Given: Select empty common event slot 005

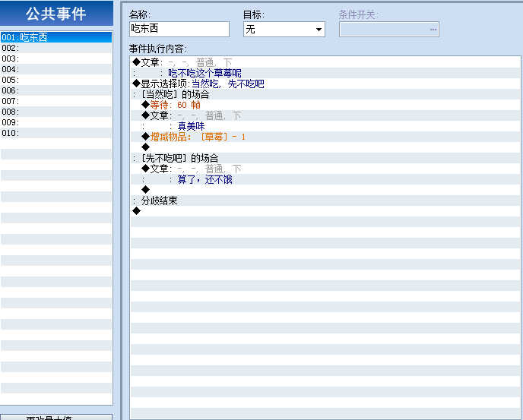Looking at the screenshot, I should 56,80.
